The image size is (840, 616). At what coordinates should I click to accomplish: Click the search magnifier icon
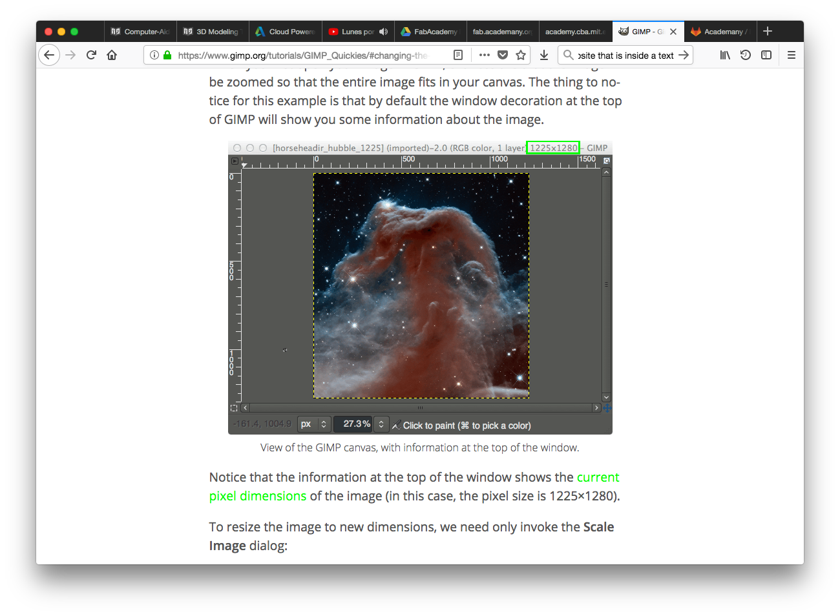568,55
